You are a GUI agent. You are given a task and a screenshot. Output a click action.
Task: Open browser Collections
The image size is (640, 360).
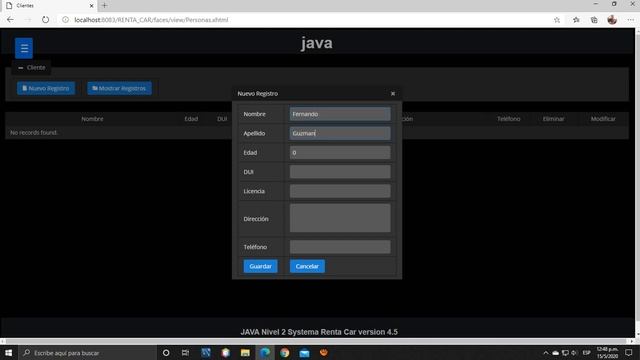[x=594, y=20]
